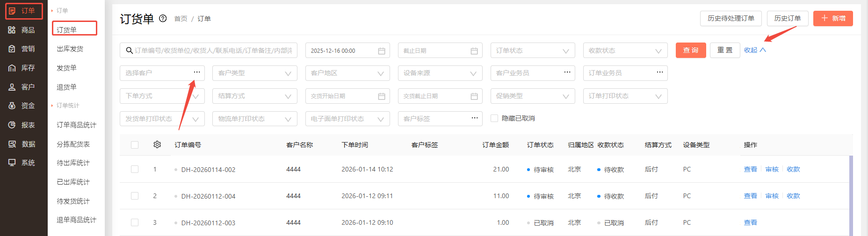Collapse filters with 收起 link
This screenshot has width=868, height=236.
coord(755,50)
